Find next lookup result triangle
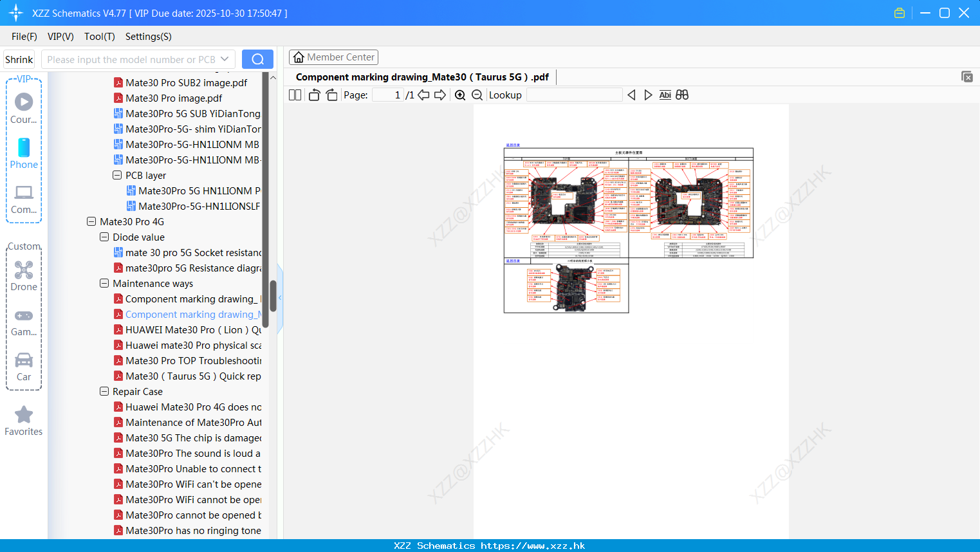Image resolution: width=980 pixels, height=552 pixels. tap(648, 95)
